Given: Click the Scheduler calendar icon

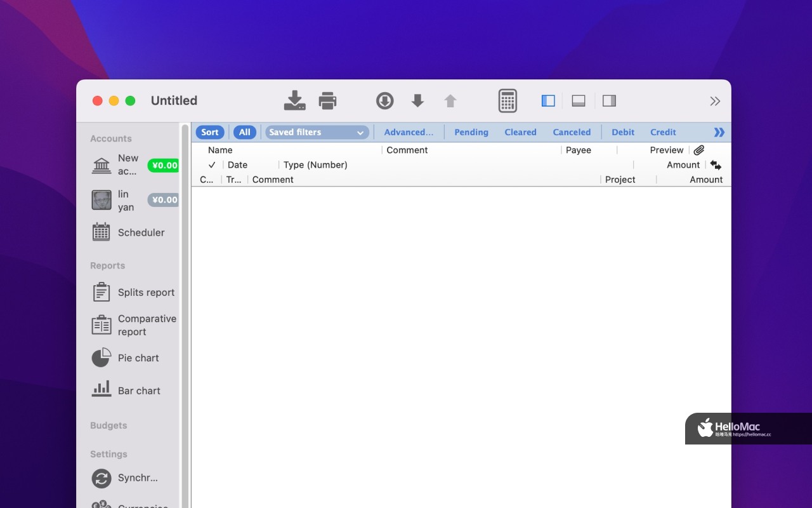Looking at the screenshot, I should tap(101, 232).
